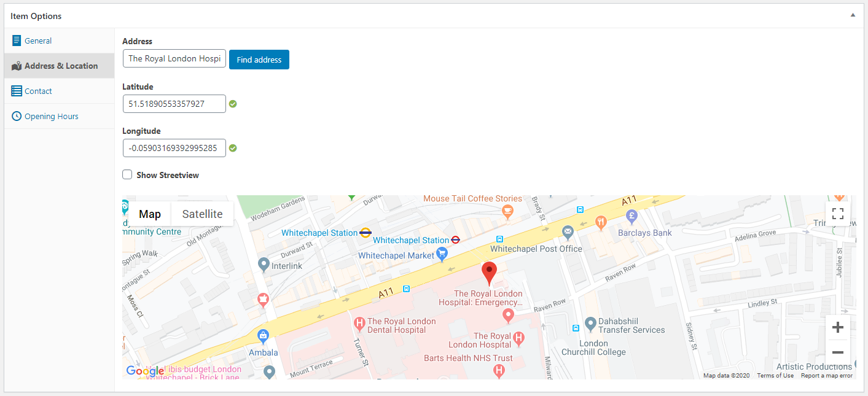Open the General tab
868x396 pixels.
(38, 41)
